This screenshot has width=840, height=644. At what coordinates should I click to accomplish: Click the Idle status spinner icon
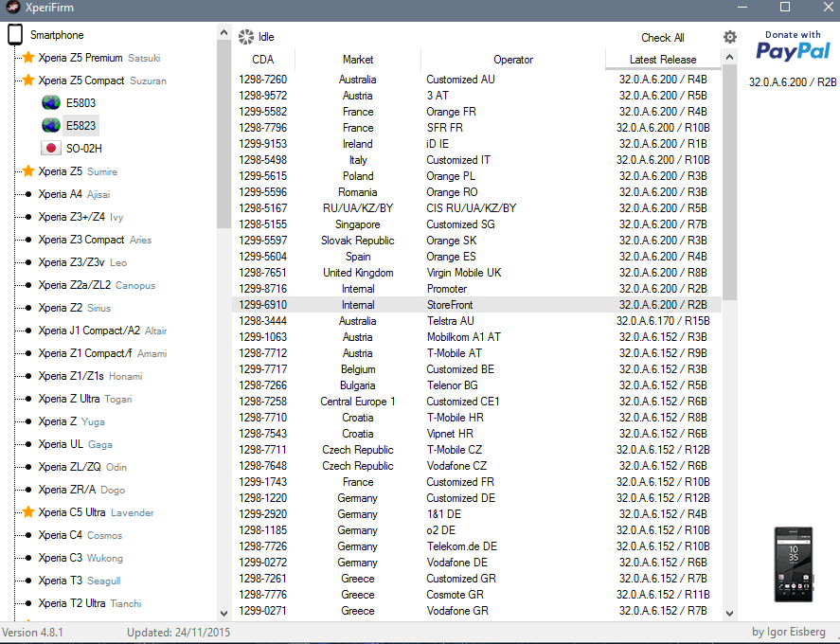click(x=246, y=37)
